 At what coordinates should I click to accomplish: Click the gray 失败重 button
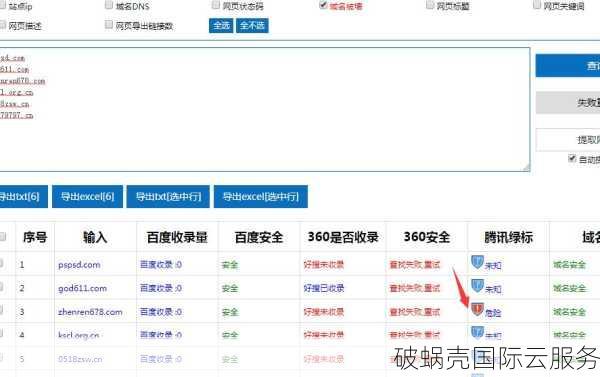click(568, 103)
